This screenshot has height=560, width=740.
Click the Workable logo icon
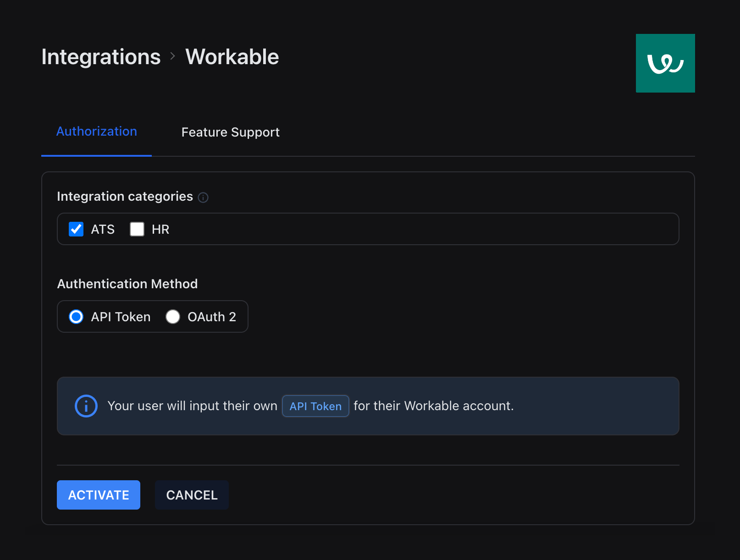tap(665, 63)
